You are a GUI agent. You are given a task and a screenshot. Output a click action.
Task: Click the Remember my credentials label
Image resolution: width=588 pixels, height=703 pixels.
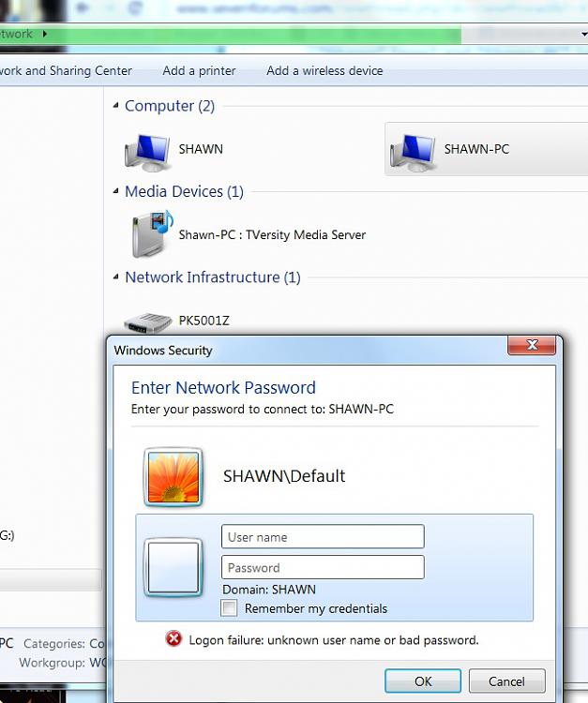pos(316,608)
